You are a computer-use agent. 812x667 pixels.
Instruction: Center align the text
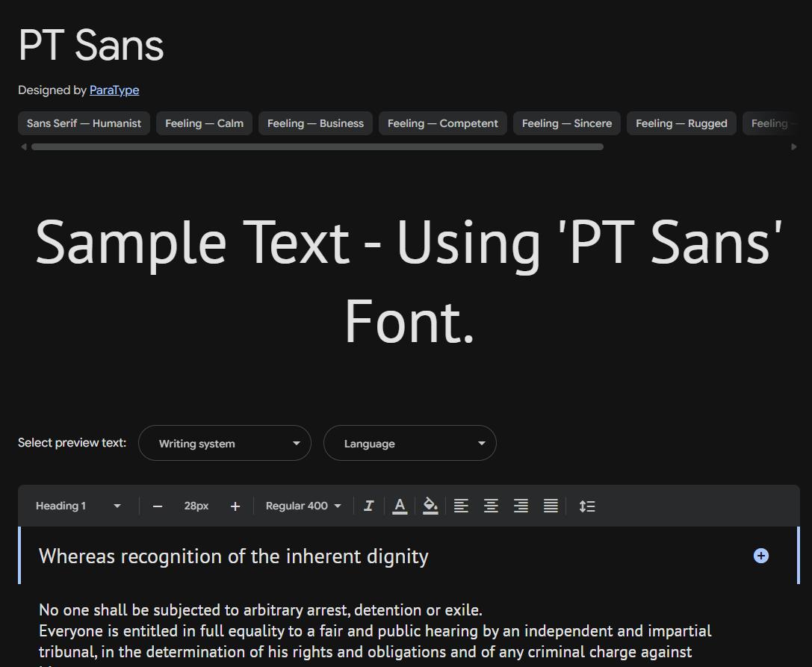click(x=491, y=506)
